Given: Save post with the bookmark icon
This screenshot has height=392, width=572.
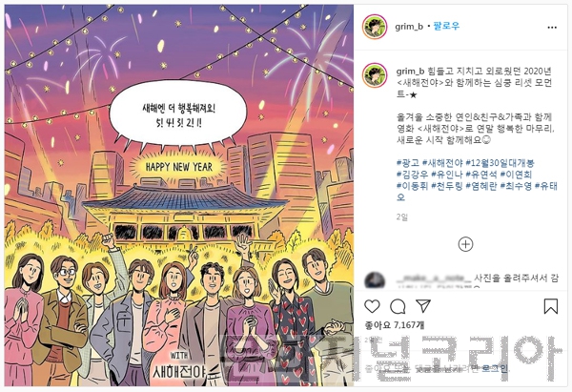Looking at the screenshot, I should (x=551, y=306).
